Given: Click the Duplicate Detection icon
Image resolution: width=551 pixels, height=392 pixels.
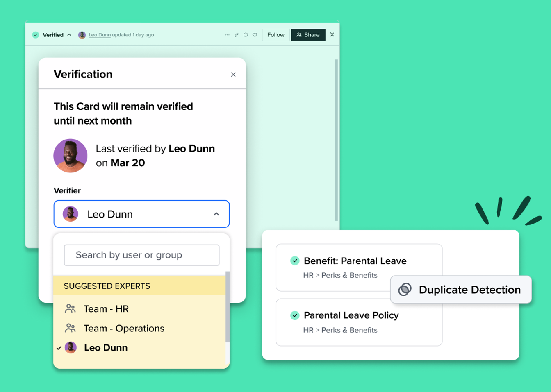Looking at the screenshot, I should point(404,290).
